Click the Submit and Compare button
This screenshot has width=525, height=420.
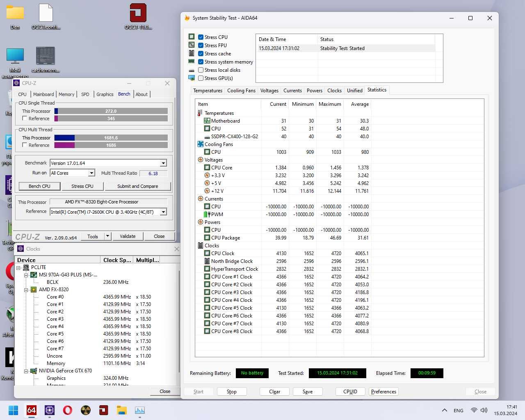coord(138,186)
